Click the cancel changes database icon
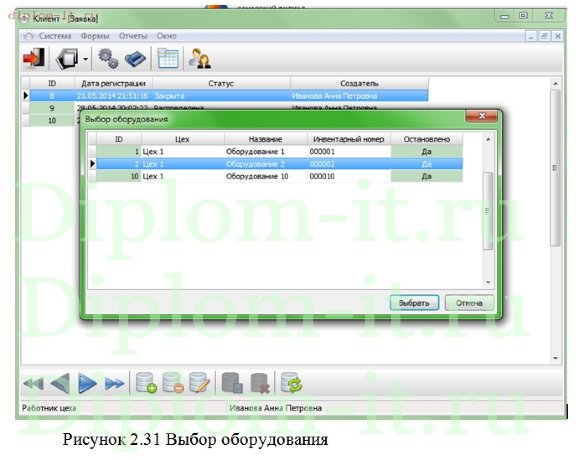 point(260,383)
